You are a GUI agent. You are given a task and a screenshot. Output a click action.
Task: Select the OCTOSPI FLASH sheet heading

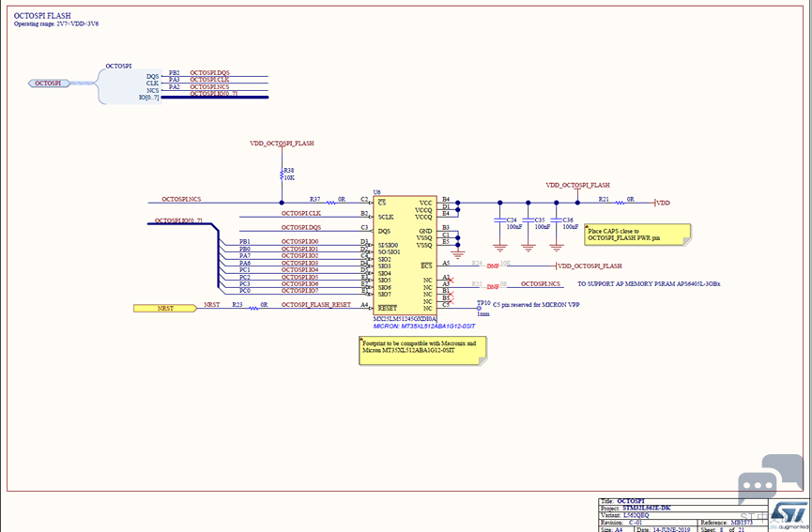42,16
